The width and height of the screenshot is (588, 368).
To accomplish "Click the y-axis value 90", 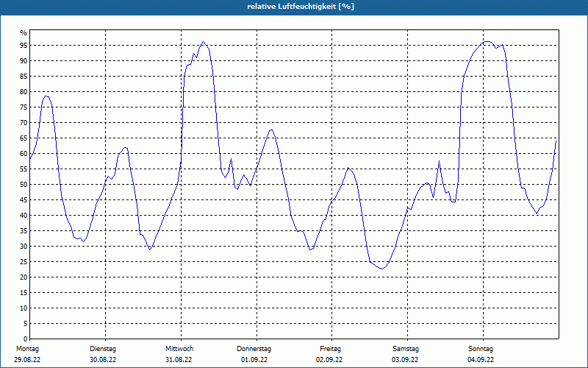I will (24, 61).
